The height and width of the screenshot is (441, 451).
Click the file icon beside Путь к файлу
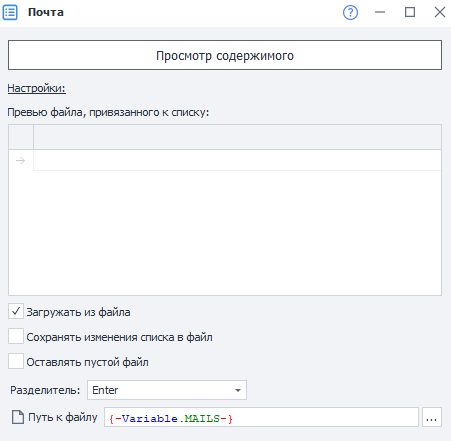click(18, 417)
